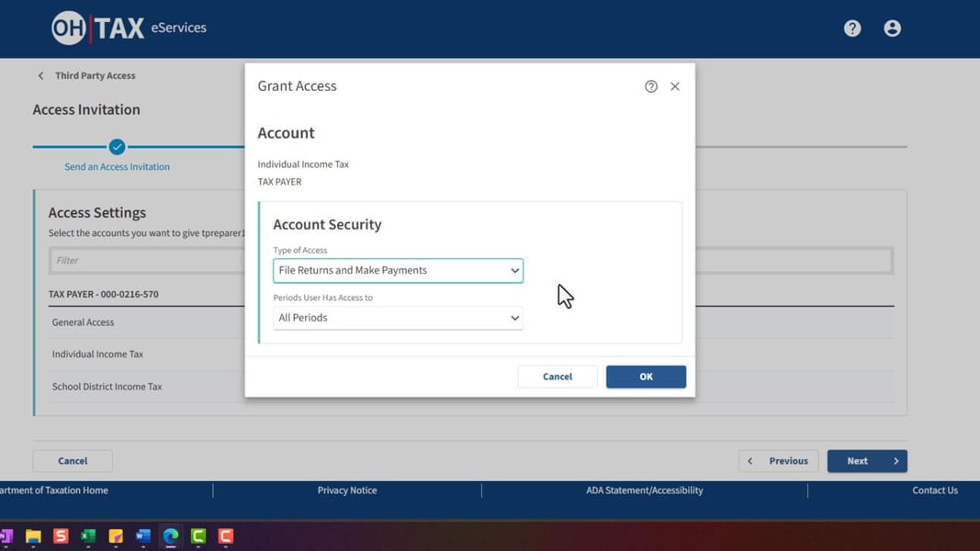The width and height of the screenshot is (980, 551).
Task: Click the completed step checkmark circle
Action: click(x=117, y=147)
